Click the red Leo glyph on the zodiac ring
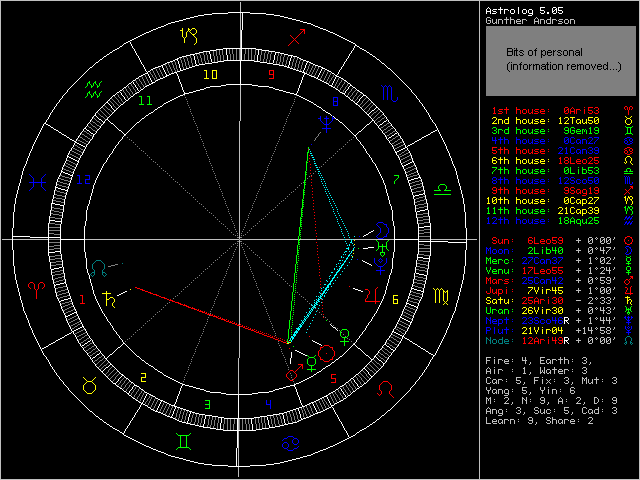 386,389
